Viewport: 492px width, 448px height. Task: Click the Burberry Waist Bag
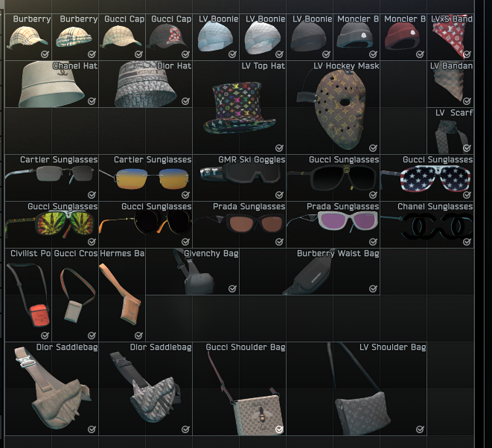pos(310,272)
